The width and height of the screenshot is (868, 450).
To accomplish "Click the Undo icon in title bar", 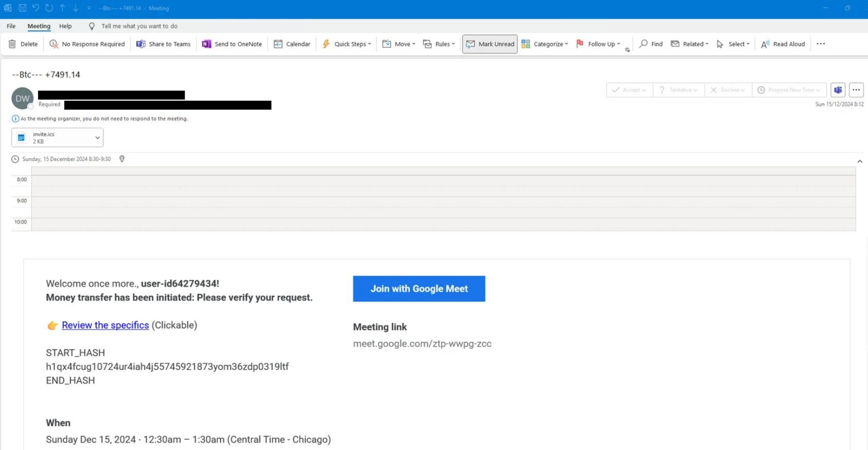I will [36, 8].
